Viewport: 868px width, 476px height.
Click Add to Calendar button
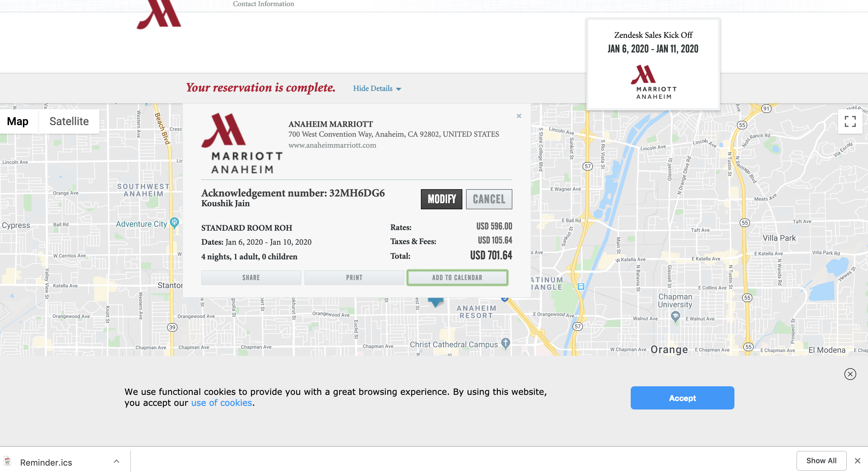point(457,277)
